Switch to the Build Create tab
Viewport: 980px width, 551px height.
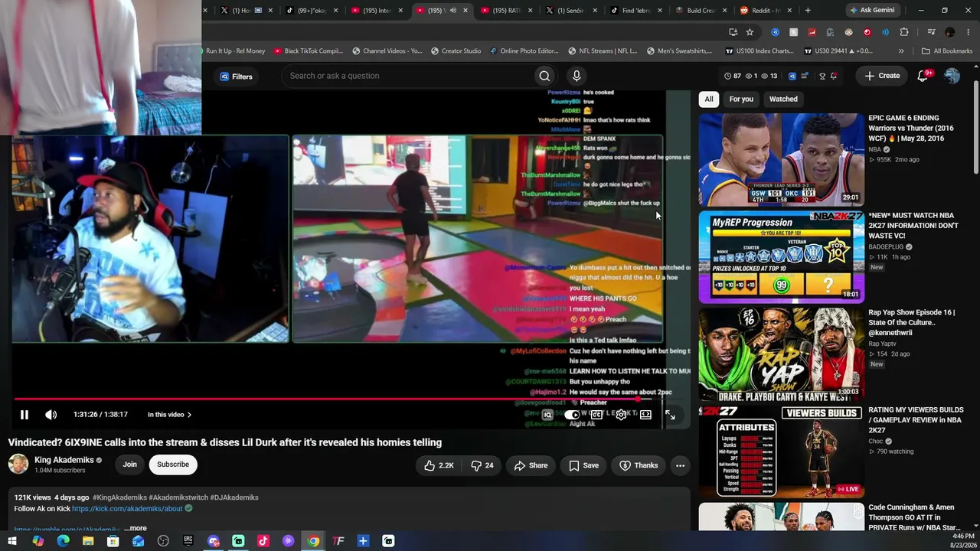click(x=701, y=10)
